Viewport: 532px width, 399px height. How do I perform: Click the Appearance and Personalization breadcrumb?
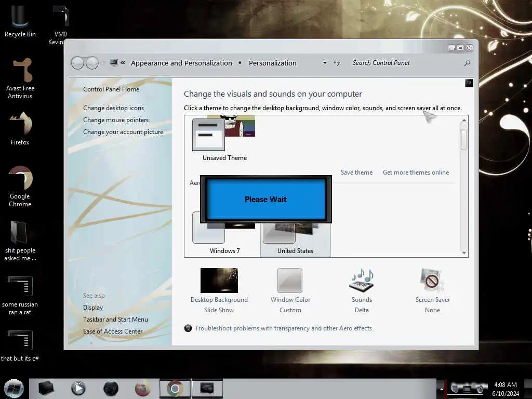point(181,63)
